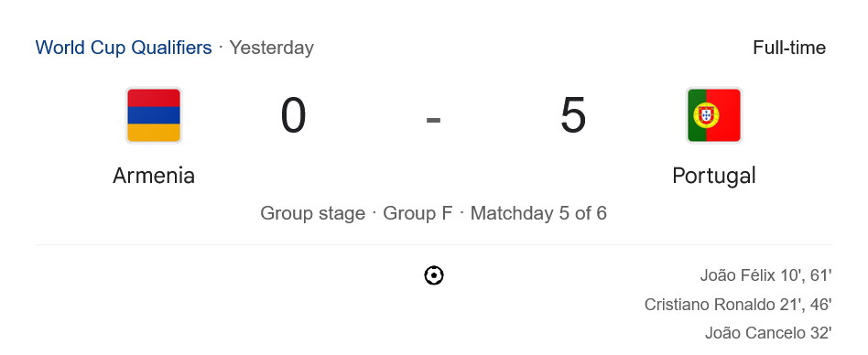
Task: Select the Armenia team name
Action: [154, 176]
